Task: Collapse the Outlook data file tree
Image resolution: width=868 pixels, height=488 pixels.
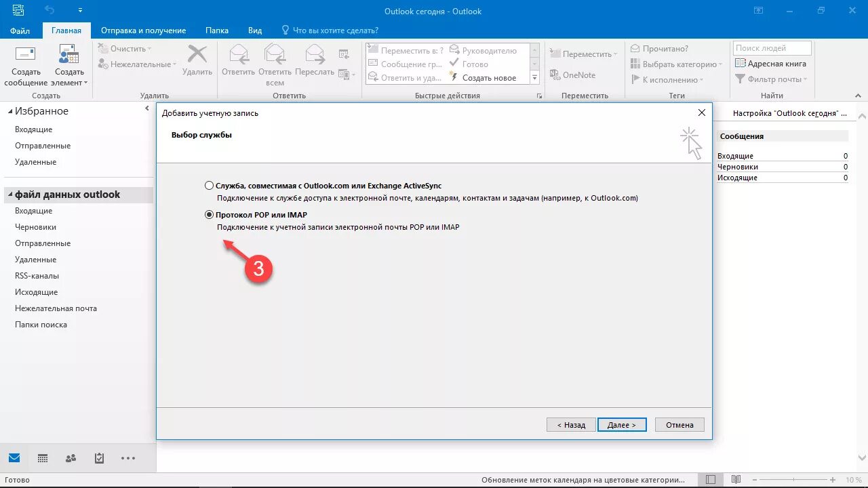Action: 10,195
